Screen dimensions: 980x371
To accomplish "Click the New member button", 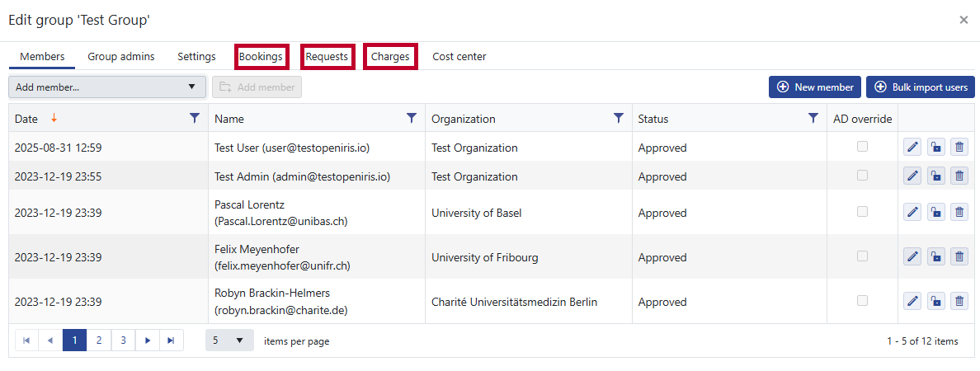I will 815,87.
